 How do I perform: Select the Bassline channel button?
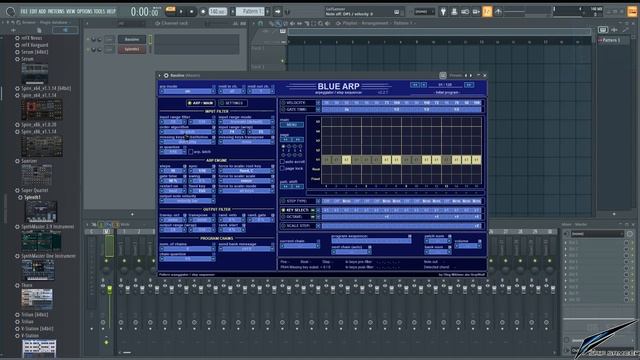pos(132,40)
